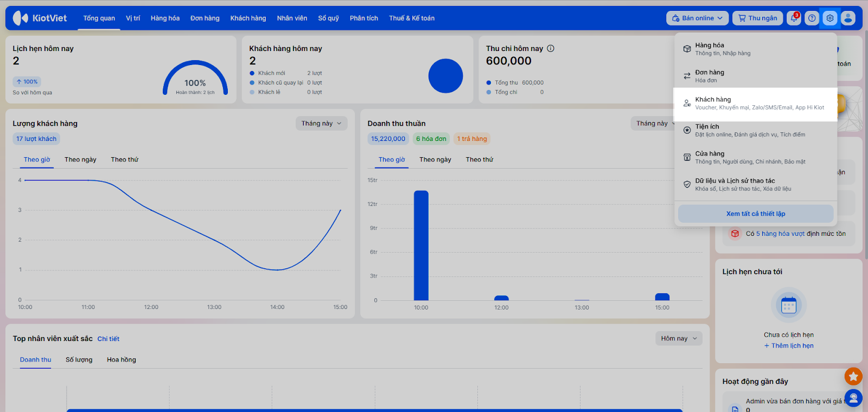Click the Khách mới legend entry

point(286,73)
